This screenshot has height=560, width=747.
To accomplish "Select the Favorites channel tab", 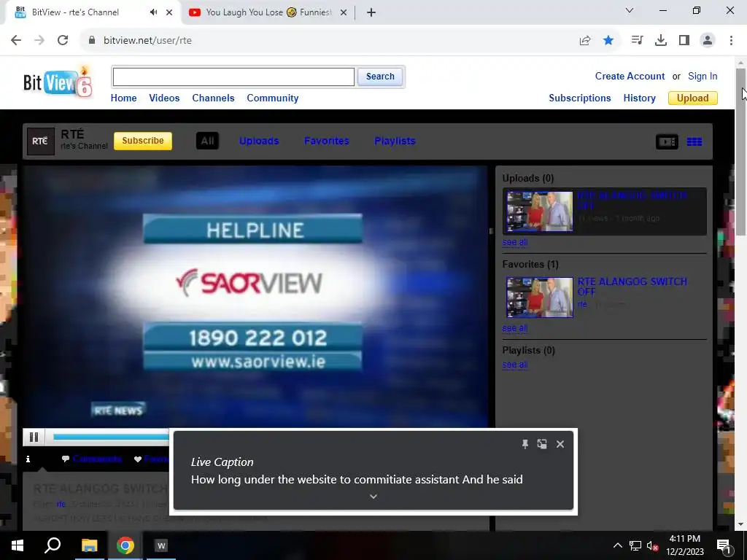I will click(x=326, y=141).
